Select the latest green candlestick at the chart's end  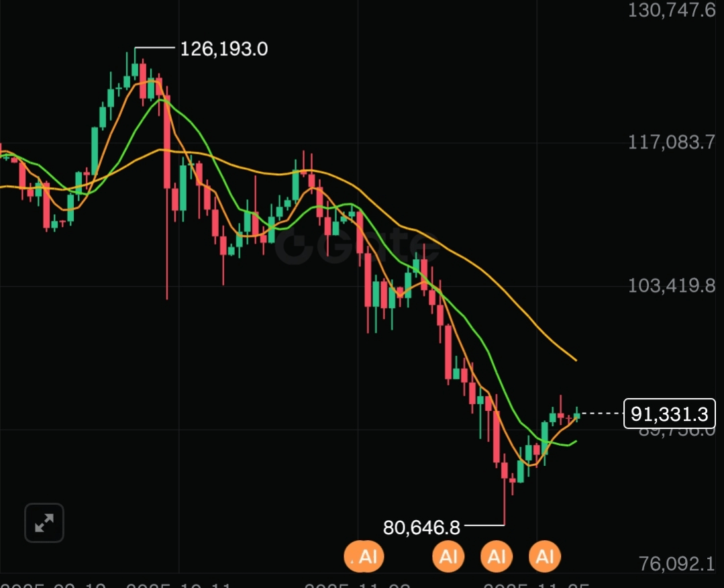pyautogui.click(x=576, y=414)
